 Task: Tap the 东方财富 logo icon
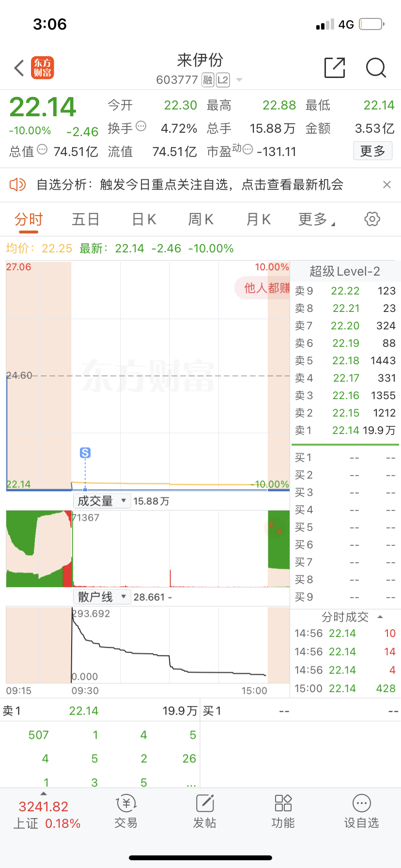pyautogui.click(x=43, y=68)
